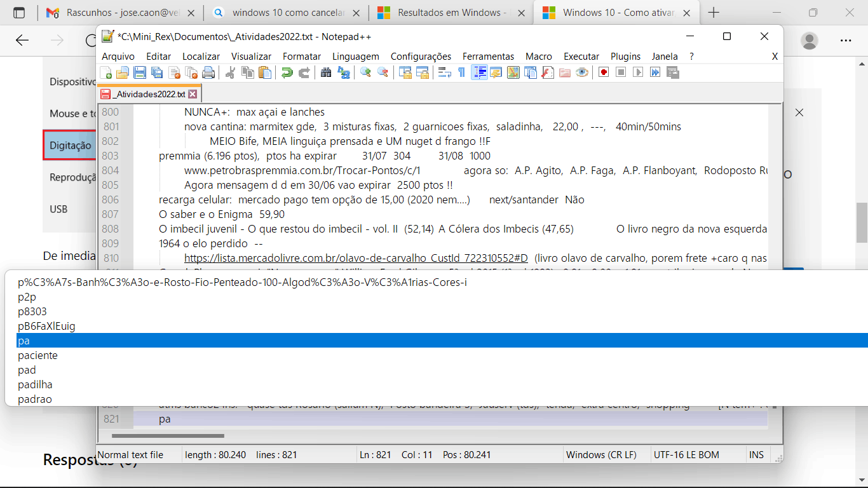Click the Copy toolbar icon
The height and width of the screenshot is (488, 868).
pyautogui.click(x=248, y=72)
